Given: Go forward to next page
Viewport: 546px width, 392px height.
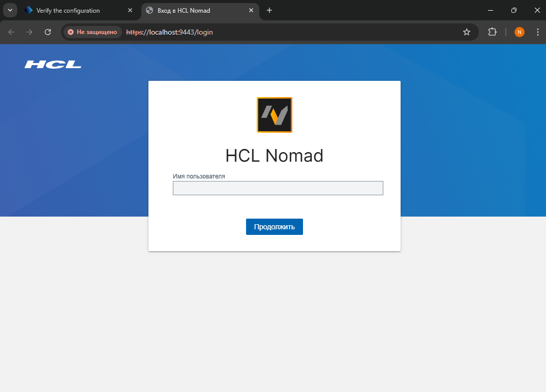Looking at the screenshot, I should pyautogui.click(x=29, y=32).
